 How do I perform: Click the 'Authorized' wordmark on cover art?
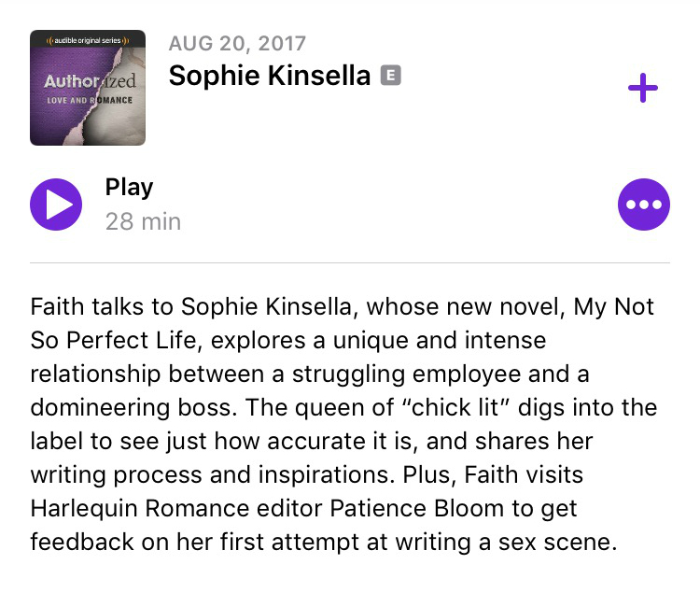click(x=90, y=82)
